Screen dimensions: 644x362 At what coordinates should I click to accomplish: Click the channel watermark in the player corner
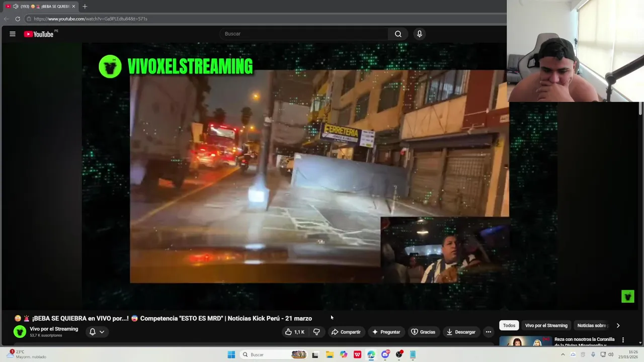[627, 296]
